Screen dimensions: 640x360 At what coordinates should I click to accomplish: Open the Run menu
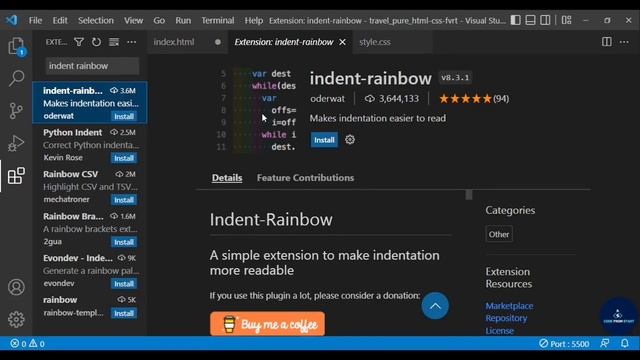click(183, 20)
